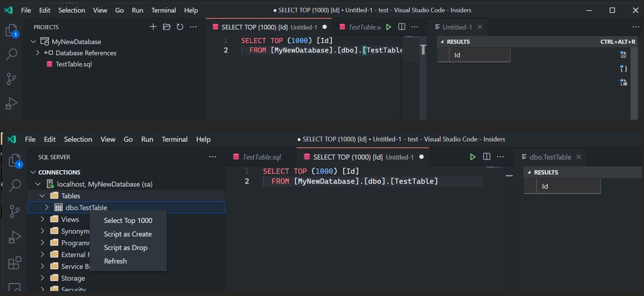Close the dbo.TestTable results tab
644x296 pixels.
pyautogui.click(x=579, y=157)
